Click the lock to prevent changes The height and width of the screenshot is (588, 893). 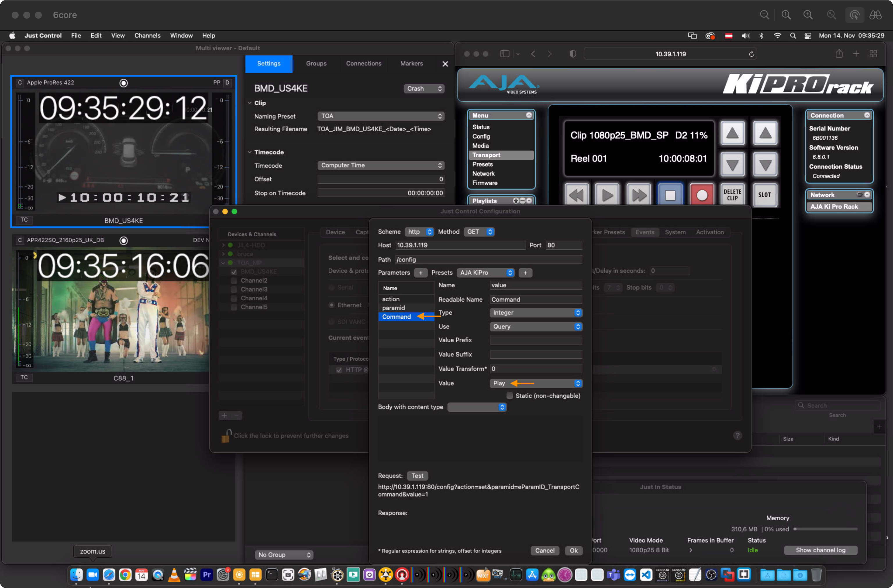click(226, 435)
